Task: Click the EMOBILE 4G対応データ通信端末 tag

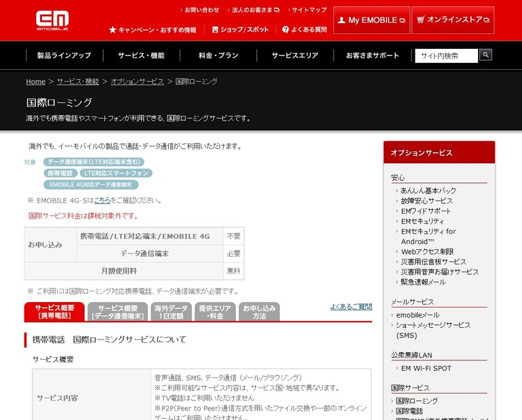Action: 91,184
